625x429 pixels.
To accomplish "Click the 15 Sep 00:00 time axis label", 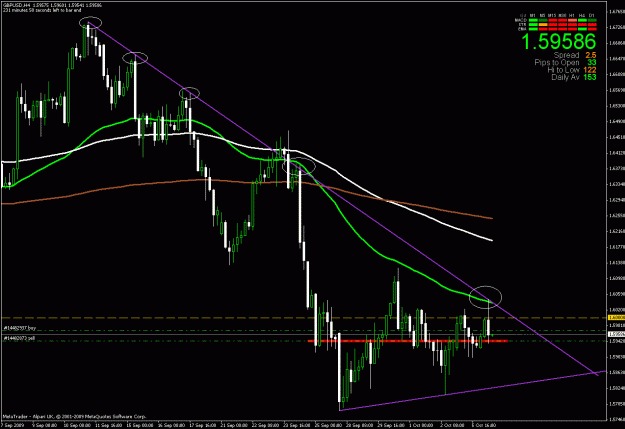I will [140, 425].
